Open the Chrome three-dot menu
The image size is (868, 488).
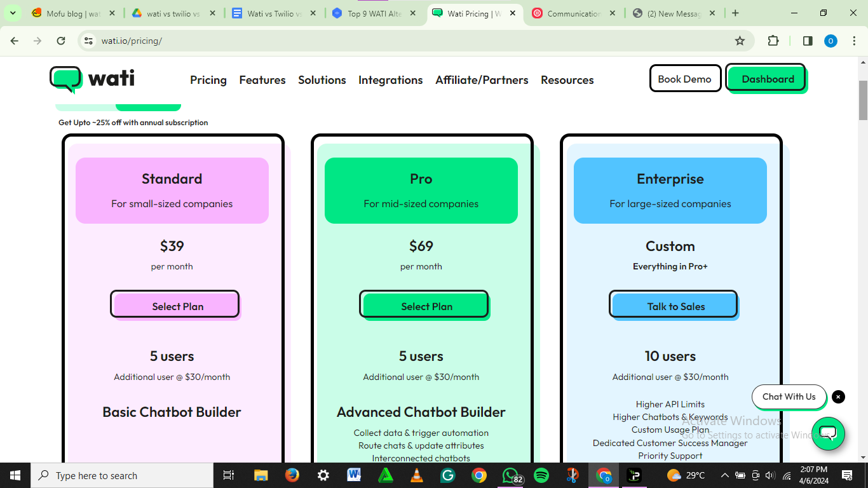(853, 41)
